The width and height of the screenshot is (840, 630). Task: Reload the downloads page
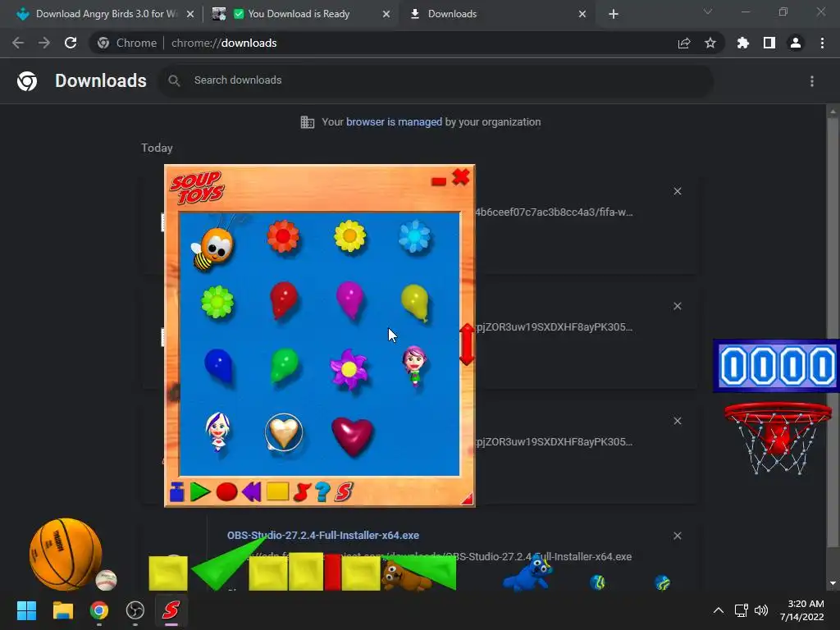tap(71, 43)
